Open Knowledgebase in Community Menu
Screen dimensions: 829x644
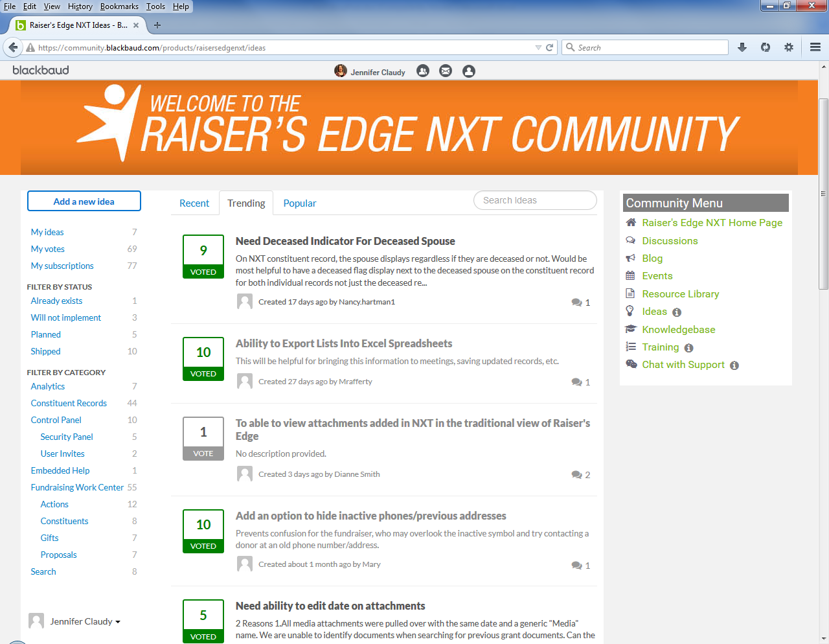point(678,330)
